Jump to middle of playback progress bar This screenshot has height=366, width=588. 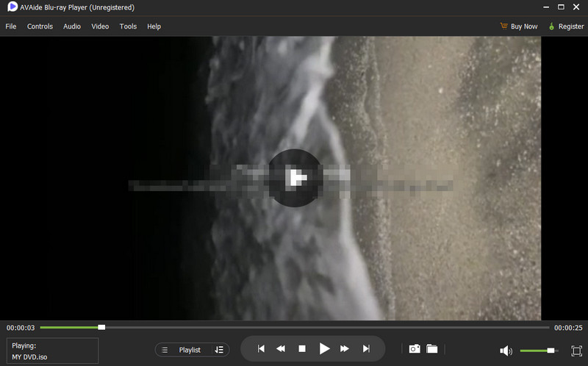295,327
